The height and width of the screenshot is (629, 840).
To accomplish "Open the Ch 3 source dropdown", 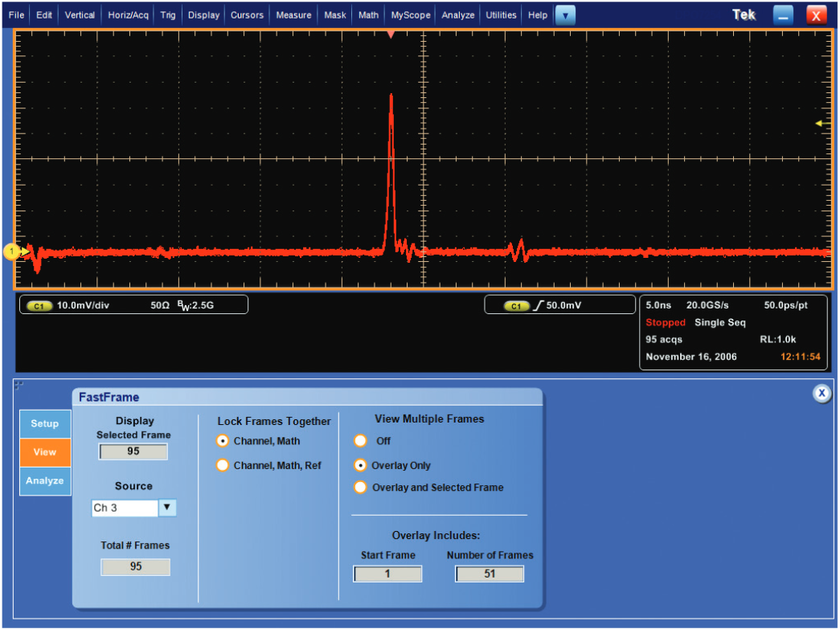I will tap(166, 508).
